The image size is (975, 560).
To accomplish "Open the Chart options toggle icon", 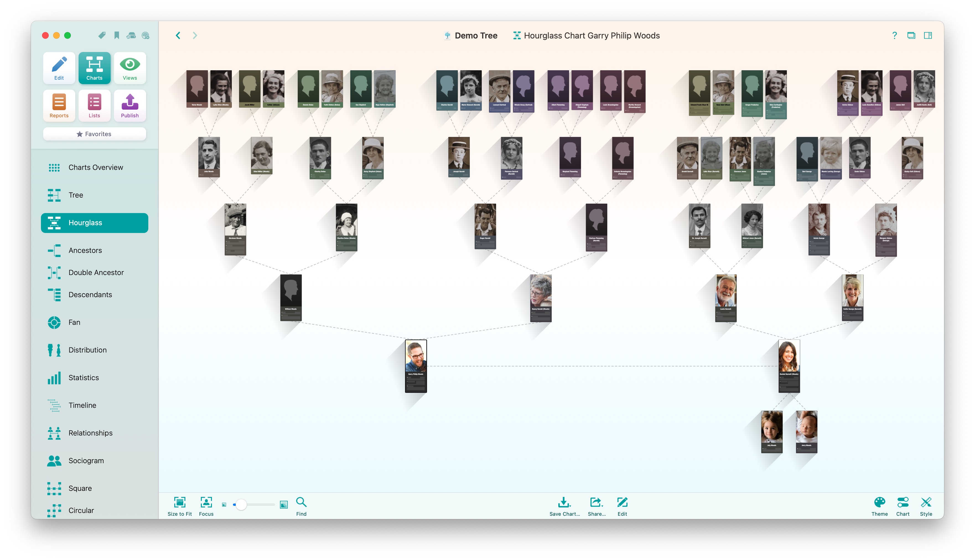I will [x=903, y=502].
